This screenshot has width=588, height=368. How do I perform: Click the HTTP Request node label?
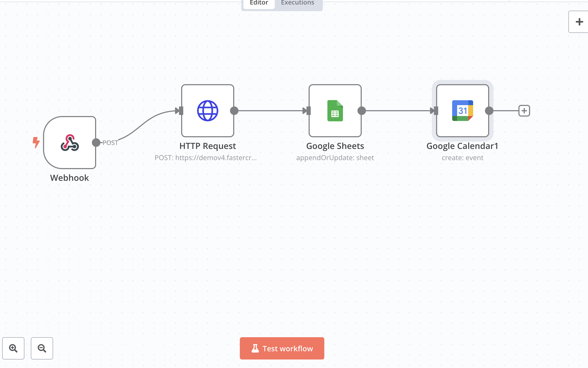click(x=207, y=146)
